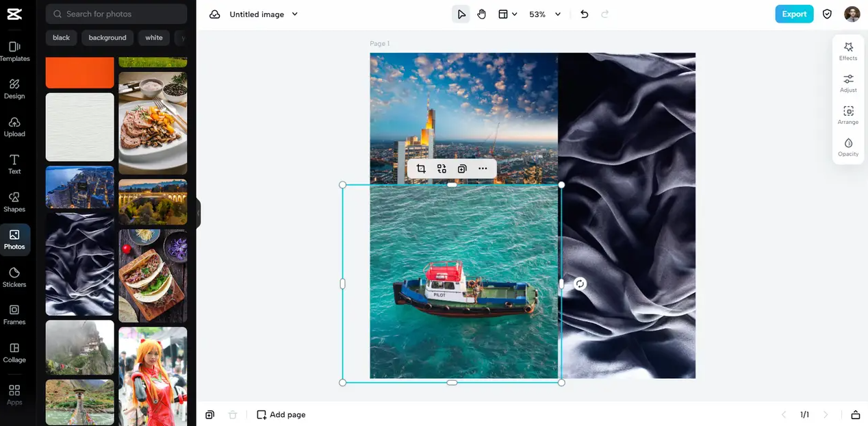The height and width of the screenshot is (426, 868).
Task: Click the Page 1 label
Action: (379, 44)
